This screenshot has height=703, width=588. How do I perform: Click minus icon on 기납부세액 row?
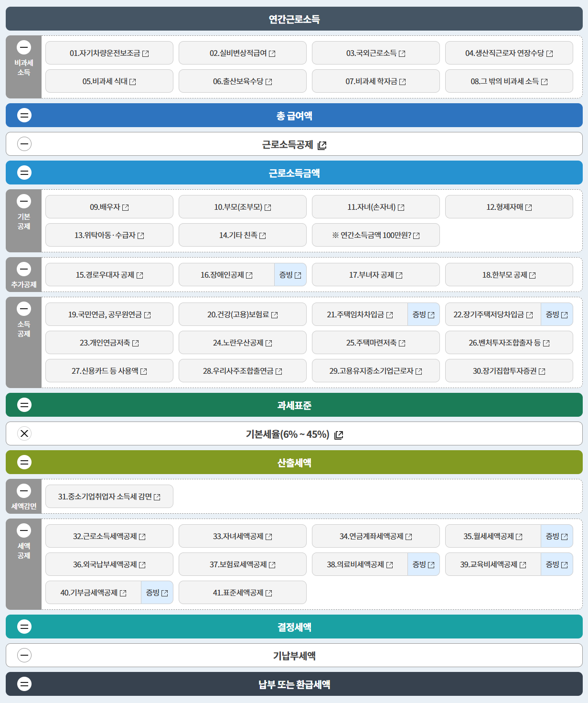(x=24, y=655)
